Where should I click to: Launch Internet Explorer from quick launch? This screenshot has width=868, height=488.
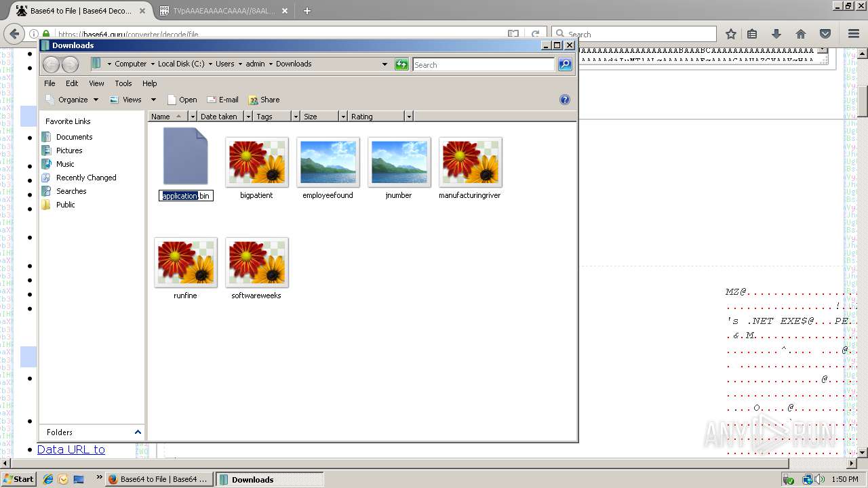click(x=48, y=479)
